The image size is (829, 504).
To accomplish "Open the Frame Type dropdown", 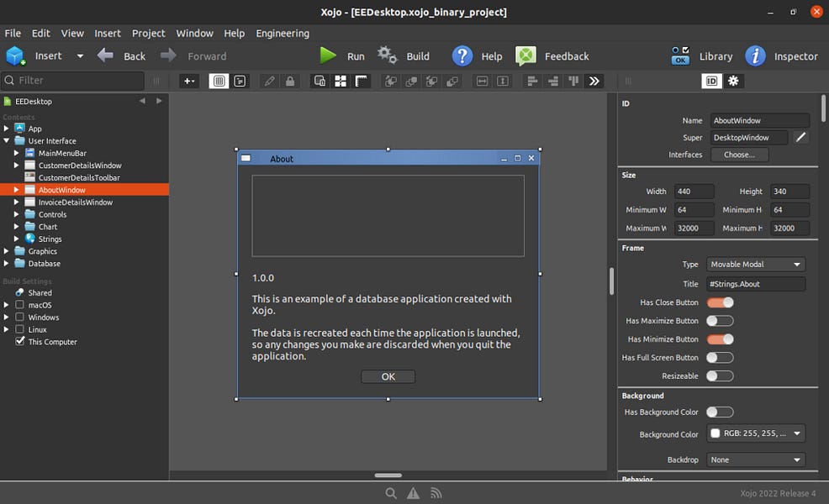I will coord(754,264).
